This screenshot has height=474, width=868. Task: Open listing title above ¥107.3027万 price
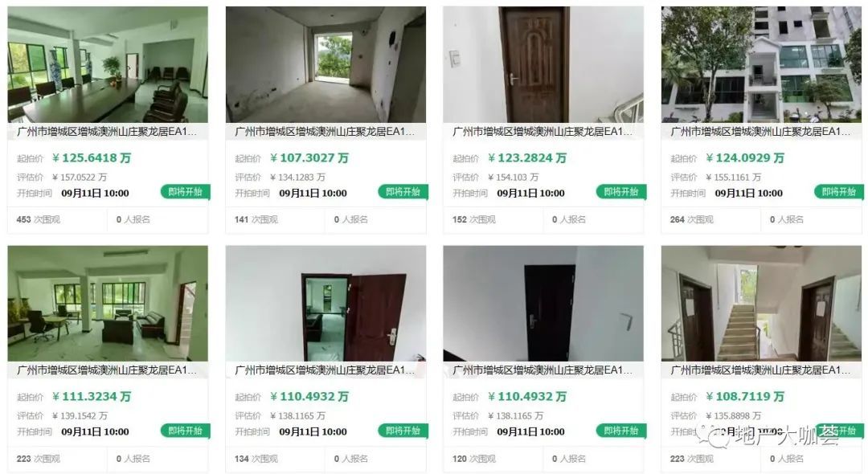pyautogui.click(x=325, y=132)
